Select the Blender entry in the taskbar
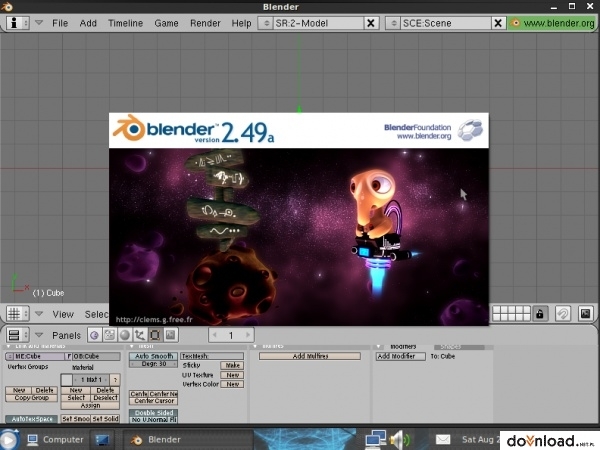This screenshot has width=600, height=450. 188,440
